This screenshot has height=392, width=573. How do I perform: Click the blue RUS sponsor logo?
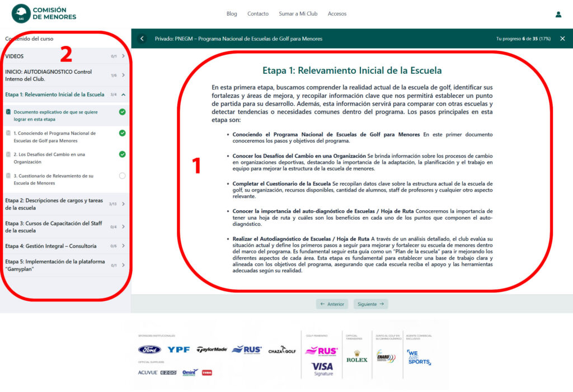coord(247,350)
